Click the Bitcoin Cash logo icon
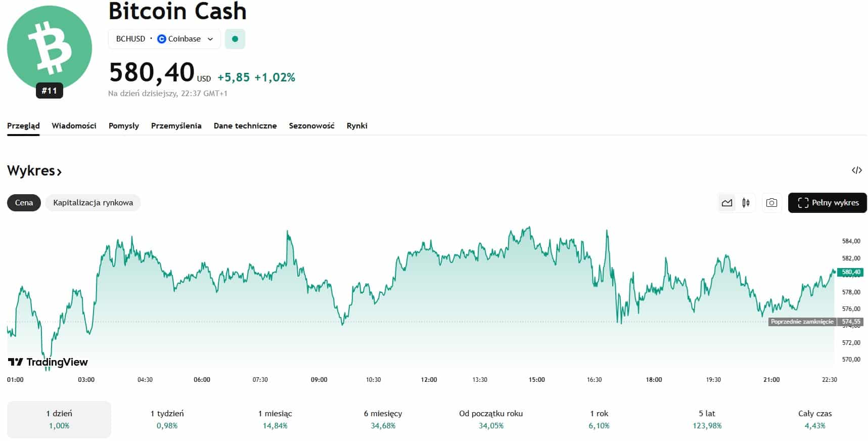868x441 pixels. pos(50,48)
